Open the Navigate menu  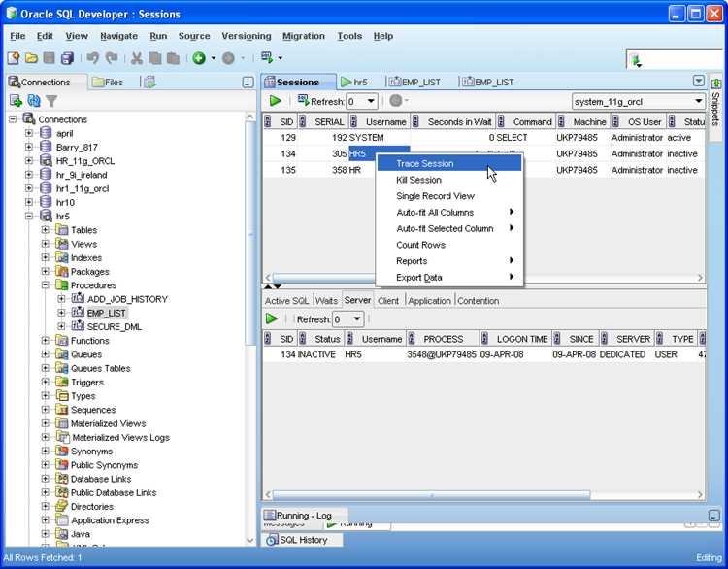pos(118,36)
